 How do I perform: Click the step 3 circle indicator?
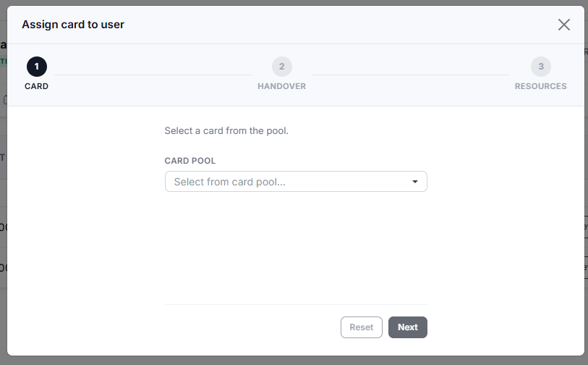pyautogui.click(x=541, y=67)
